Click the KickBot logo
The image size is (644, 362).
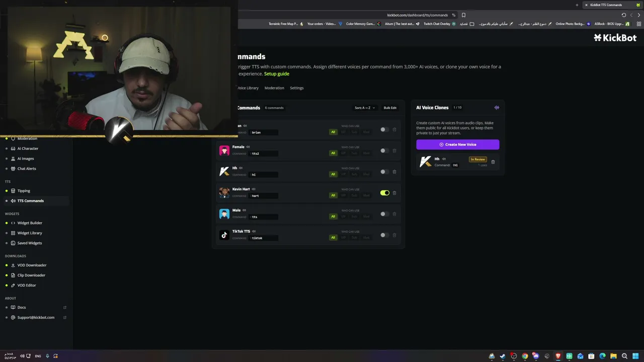[615, 38]
